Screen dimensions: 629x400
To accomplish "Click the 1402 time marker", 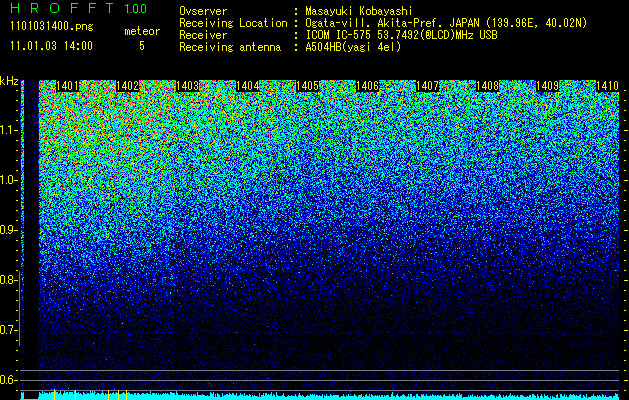I will click(127, 86).
